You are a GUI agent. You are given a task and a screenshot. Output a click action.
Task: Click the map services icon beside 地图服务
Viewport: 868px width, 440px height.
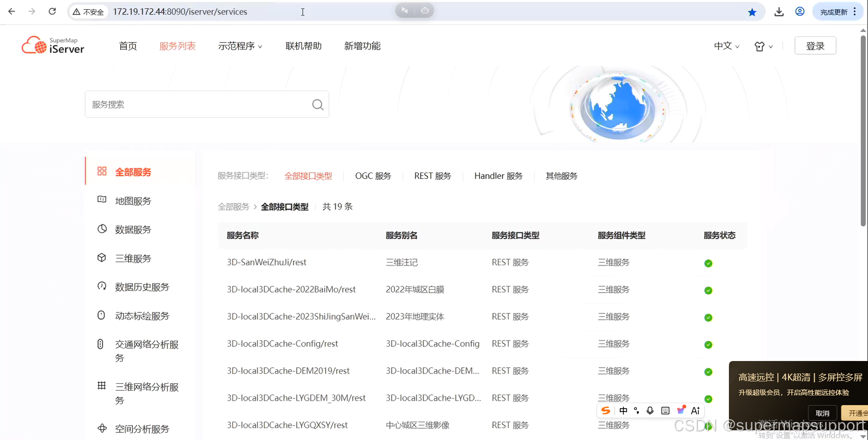coord(102,200)
